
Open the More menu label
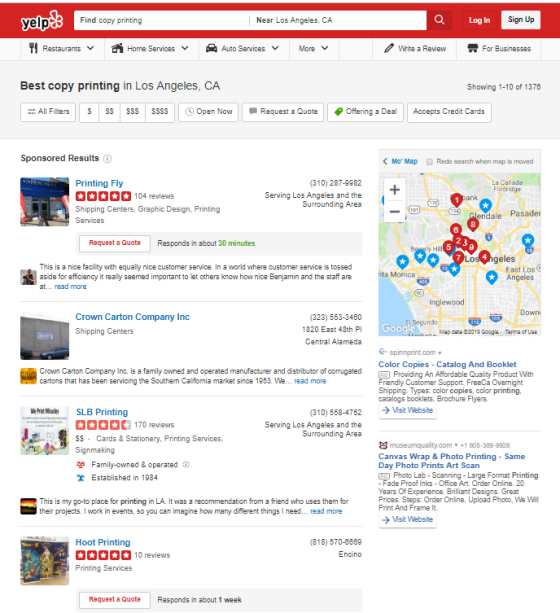tap(307, 48)
